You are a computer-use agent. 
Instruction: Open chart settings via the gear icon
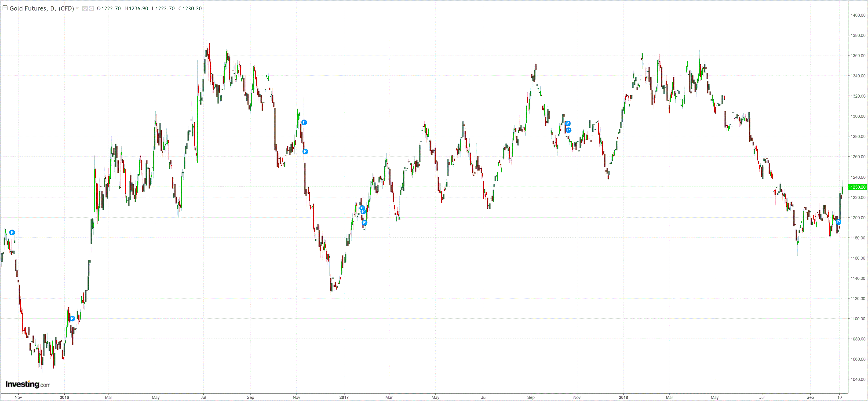pos(91,8)
